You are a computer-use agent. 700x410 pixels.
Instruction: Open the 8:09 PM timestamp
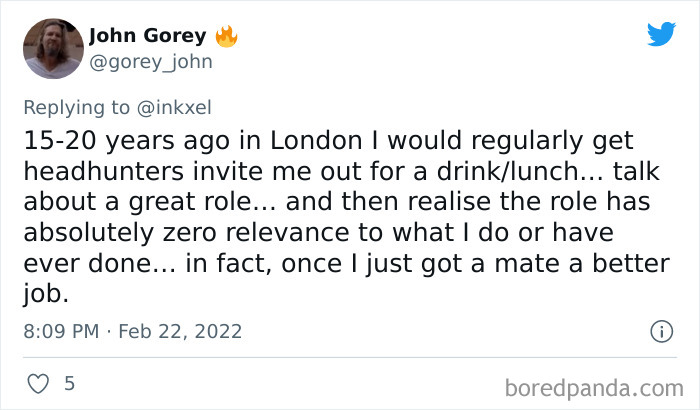tap(59, 330)
